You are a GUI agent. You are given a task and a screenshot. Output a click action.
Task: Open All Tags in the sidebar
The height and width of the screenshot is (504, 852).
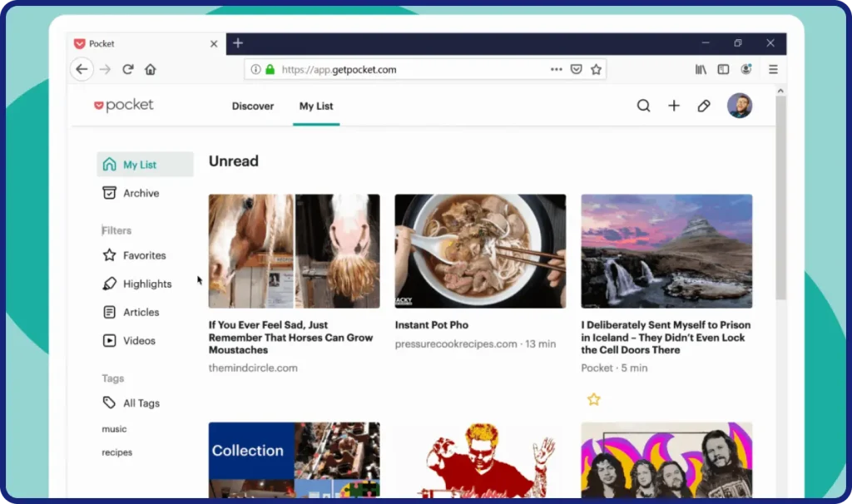click(131, 403)
